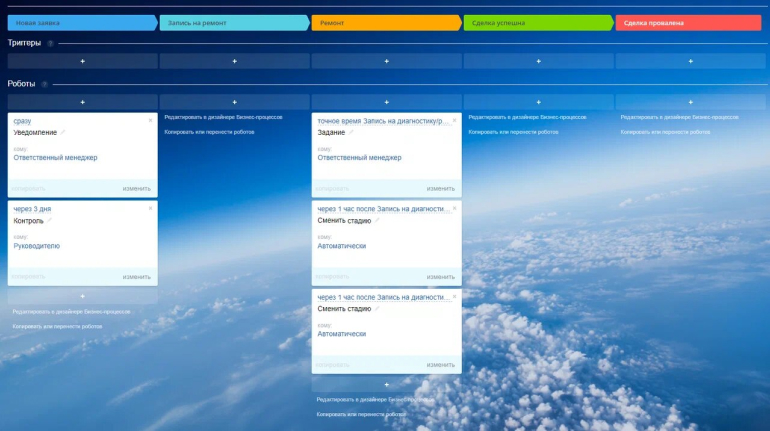Select the Ремонт stage header
This screenshot has width=770, height=431.
tap(386, 23)
